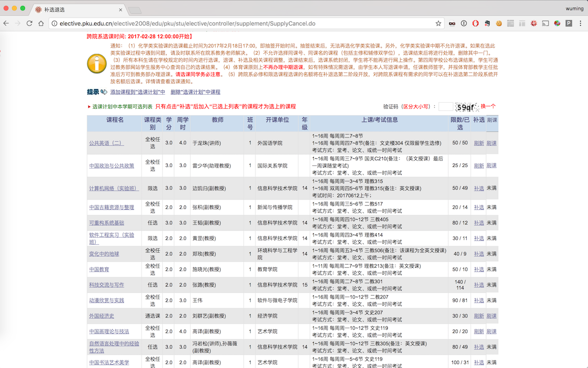The width and height of the screenshot is (588, 368).
Task: Click 刷课 in the 中国政治与公共政策 row
Action: (x=492, y=166)
